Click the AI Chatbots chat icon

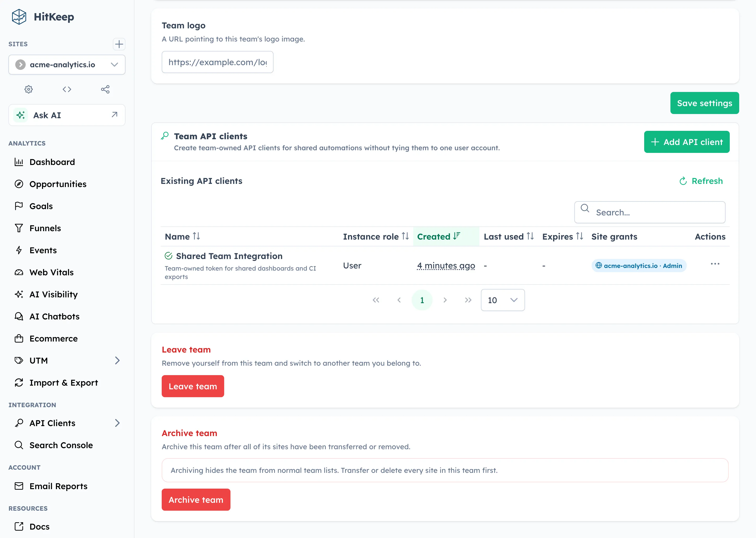pos(19,316)
